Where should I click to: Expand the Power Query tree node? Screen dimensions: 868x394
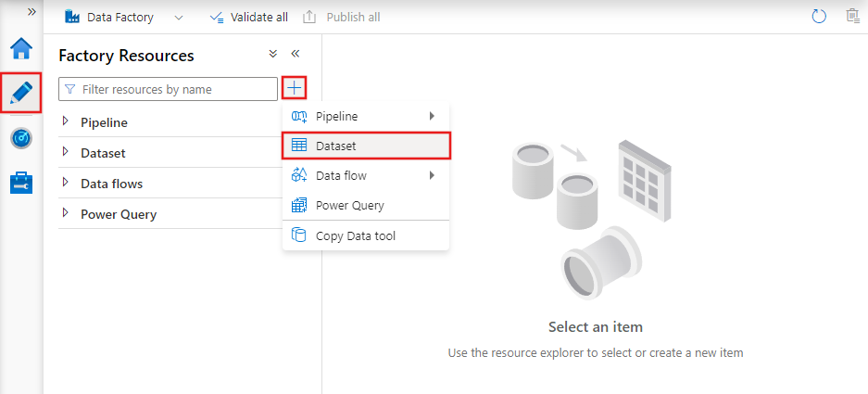(x=65, y=213)
